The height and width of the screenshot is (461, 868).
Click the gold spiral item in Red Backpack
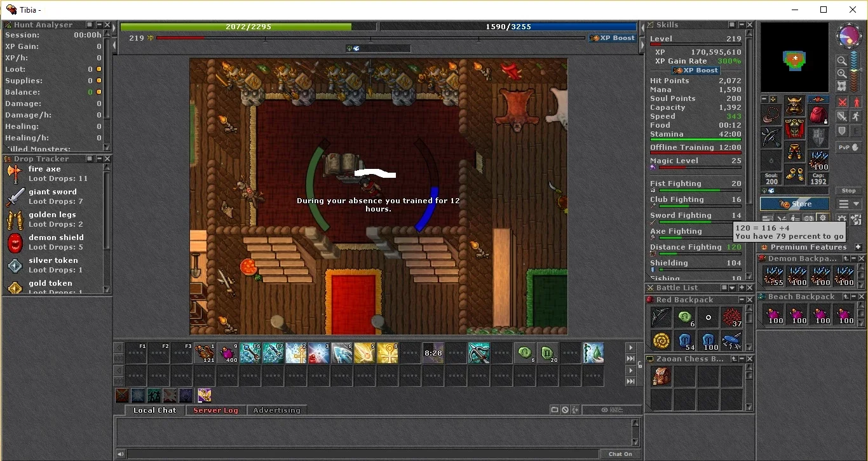tap(661, 341)
